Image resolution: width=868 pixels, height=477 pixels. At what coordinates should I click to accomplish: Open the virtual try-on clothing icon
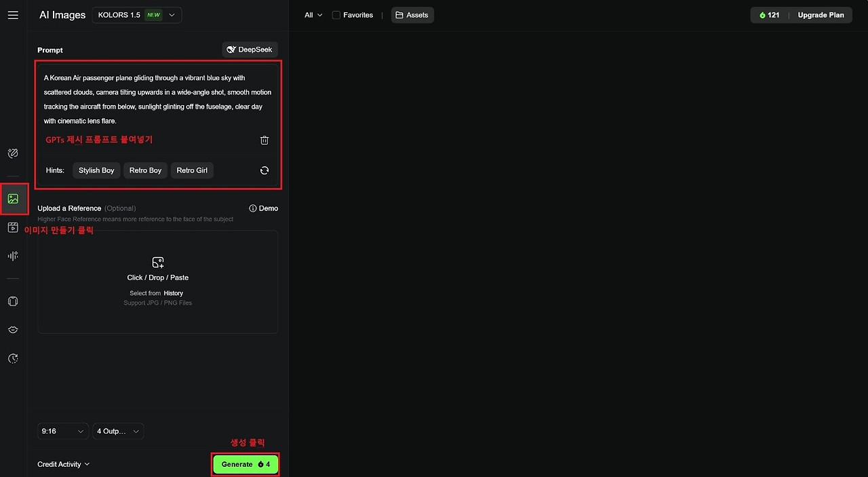(13, 301)
